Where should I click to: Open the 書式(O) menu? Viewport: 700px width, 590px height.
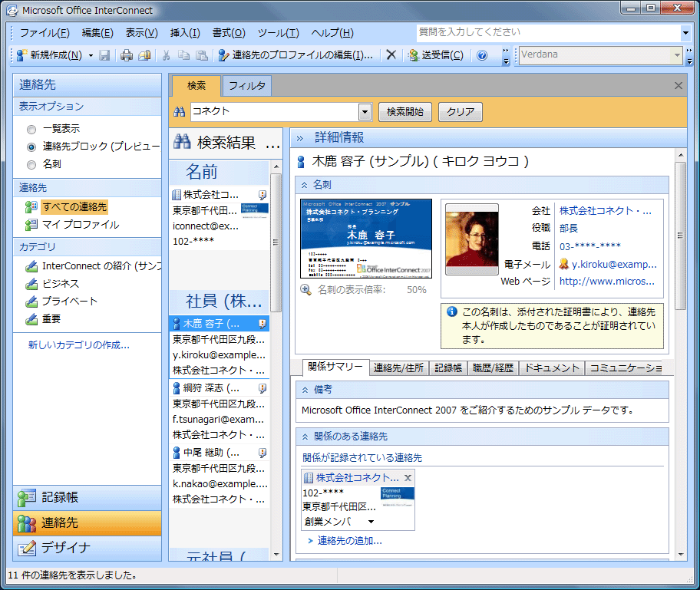[x=229, y=32]
